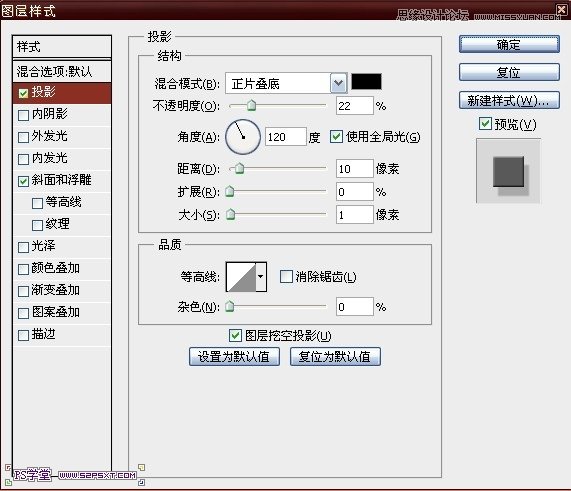The image size is (571, 491).
Task: Click the 不透明度 opacity slider handle
Action: point(252,106)
